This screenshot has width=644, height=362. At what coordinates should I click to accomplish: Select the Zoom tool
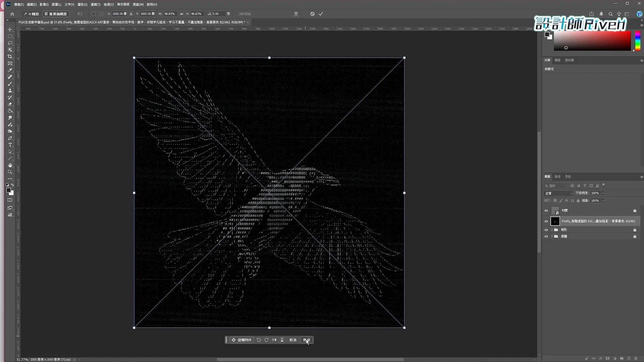10,172
